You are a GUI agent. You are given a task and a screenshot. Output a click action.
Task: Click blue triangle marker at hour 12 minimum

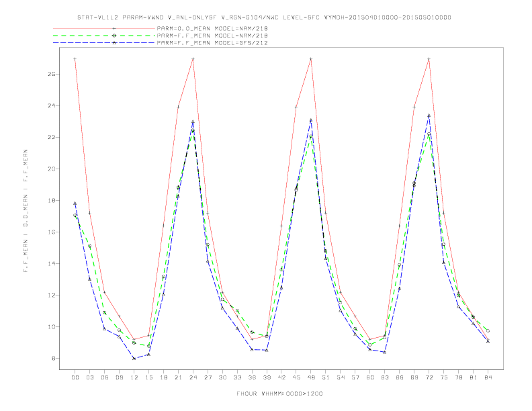click(x=134, y=359)
